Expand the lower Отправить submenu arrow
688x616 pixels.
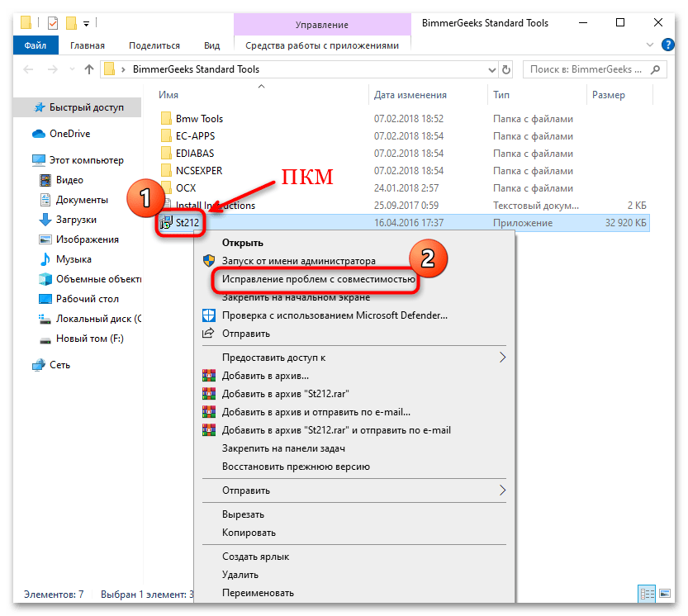[x=502, y=490]
